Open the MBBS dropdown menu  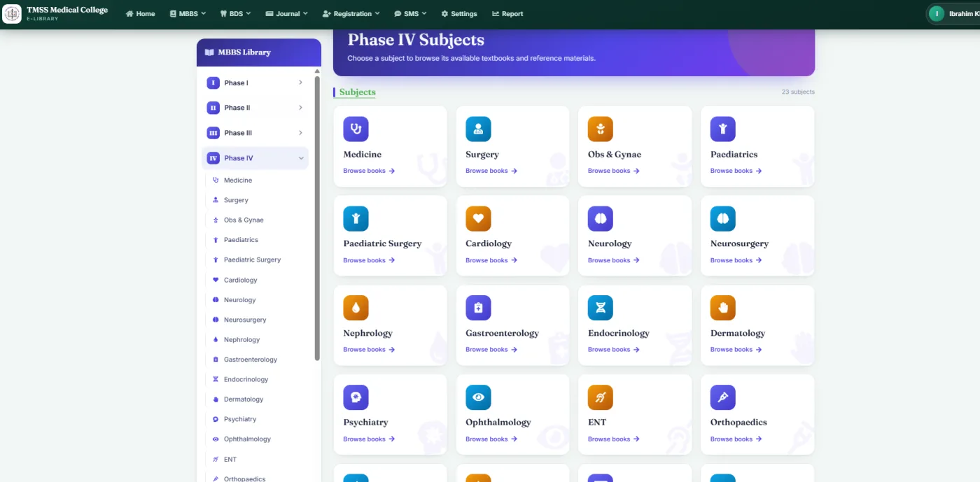(188, 14)
